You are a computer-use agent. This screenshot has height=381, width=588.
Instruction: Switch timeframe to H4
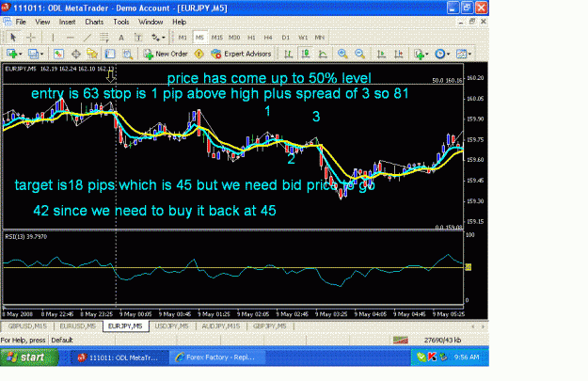pyautogui.click(x=268, y=37)
